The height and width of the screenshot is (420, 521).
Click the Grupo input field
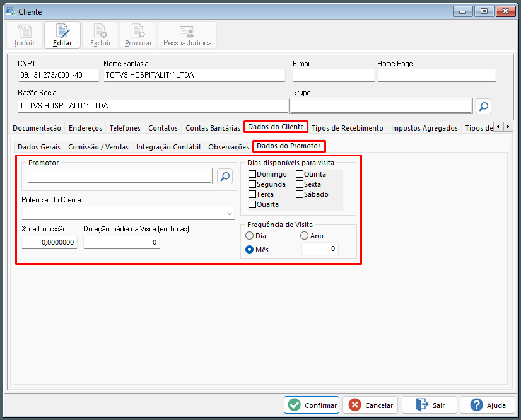click(382, 106)
